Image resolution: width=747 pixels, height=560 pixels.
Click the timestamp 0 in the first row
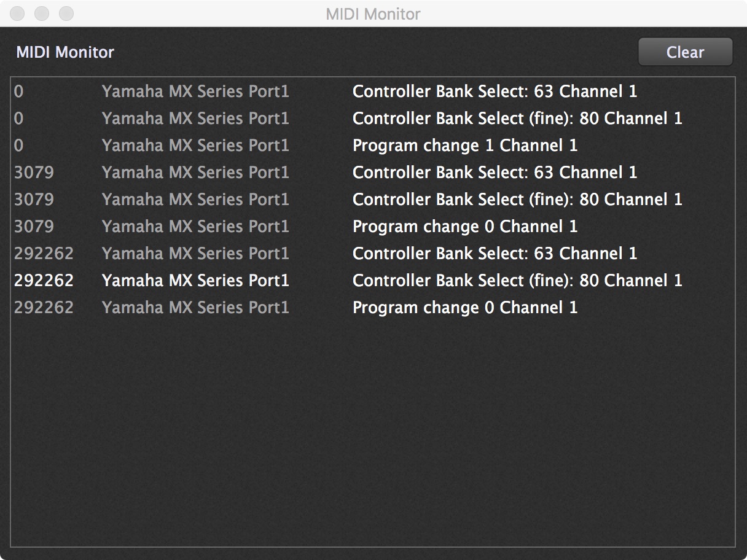(x=18, y=91)
